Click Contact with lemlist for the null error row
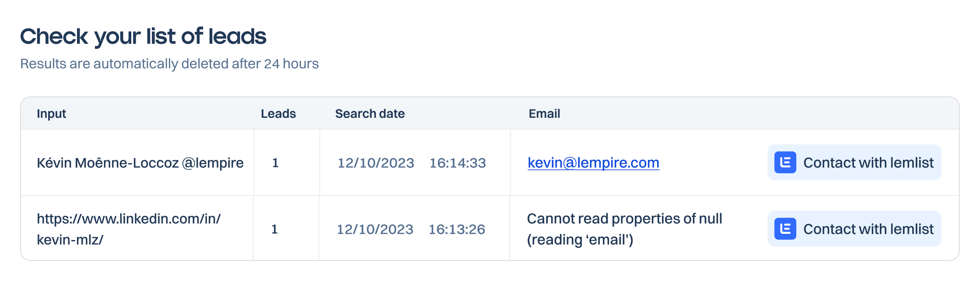Viewport: 980px width, 282px height. click(x=854, y=229)
